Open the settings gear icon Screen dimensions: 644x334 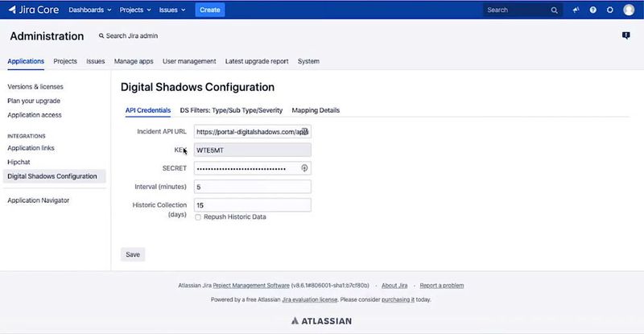click(x=610, y=10)
